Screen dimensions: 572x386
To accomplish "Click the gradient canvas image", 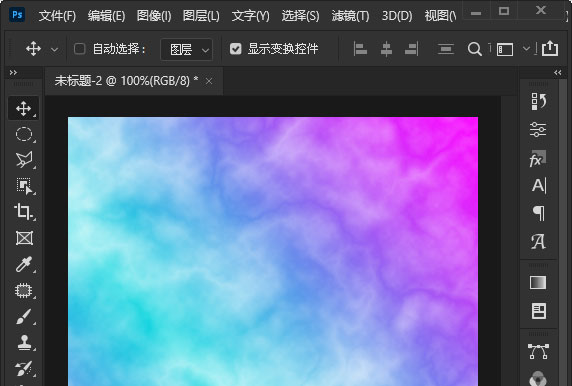I will 273,251.
